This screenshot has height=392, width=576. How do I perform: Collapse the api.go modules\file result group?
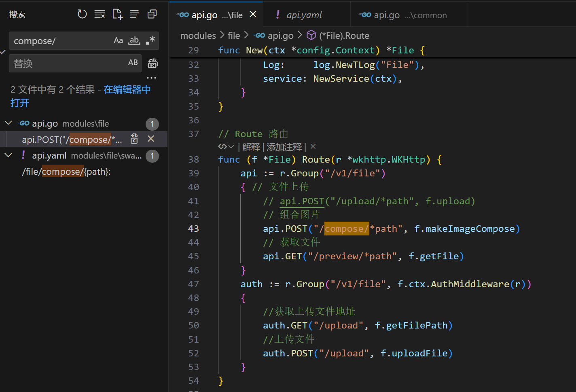click(8, 123)
